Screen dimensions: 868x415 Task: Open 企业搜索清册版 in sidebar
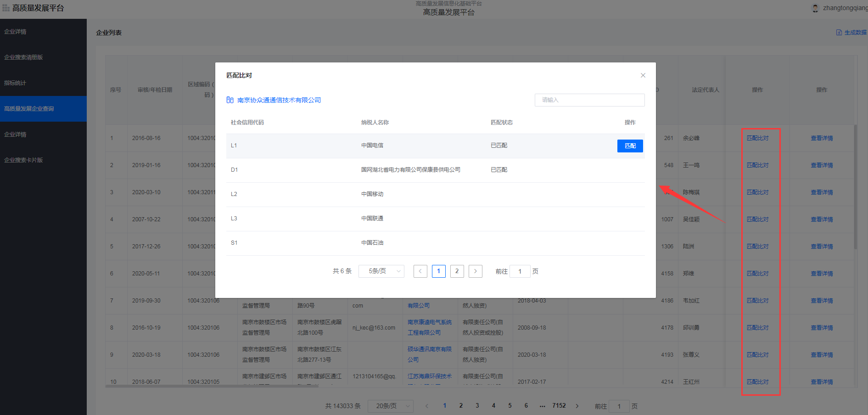coord(43,57)
